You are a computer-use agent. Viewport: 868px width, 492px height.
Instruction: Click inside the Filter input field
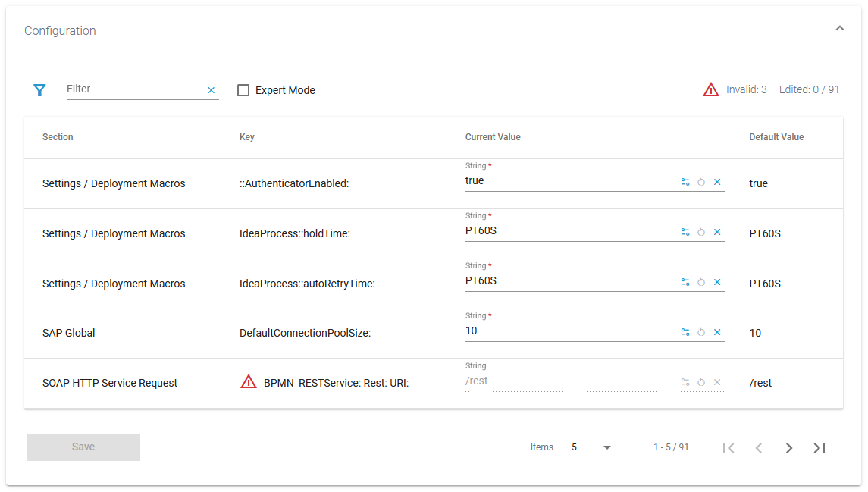point(129,89)
